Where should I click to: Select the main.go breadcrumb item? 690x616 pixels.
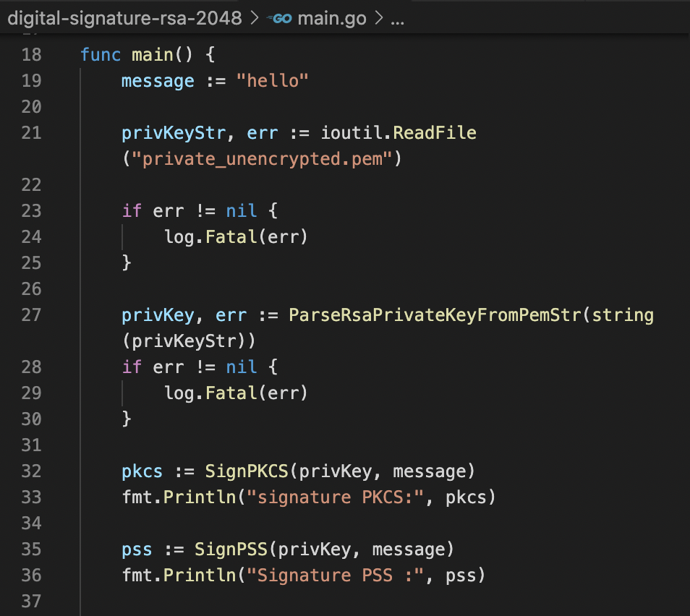[x=331, y=18]
